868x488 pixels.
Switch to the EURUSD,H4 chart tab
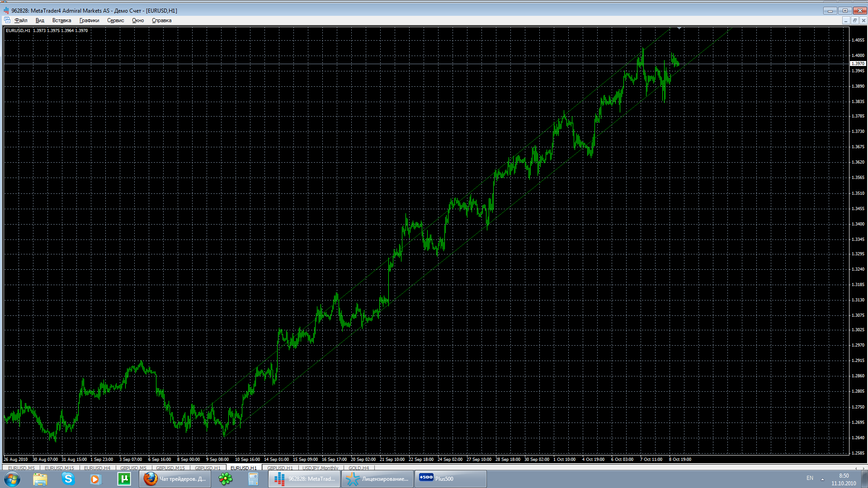coord(97,468)
